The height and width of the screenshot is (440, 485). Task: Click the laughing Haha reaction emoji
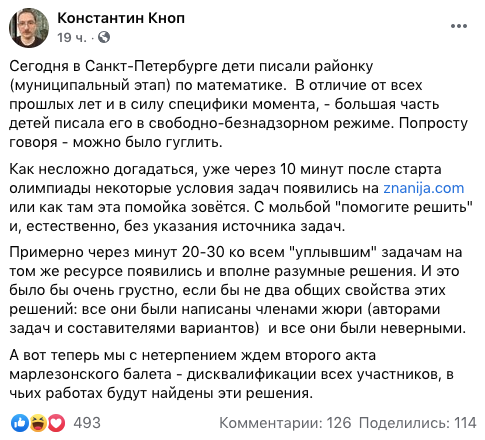tap(38, 423)
